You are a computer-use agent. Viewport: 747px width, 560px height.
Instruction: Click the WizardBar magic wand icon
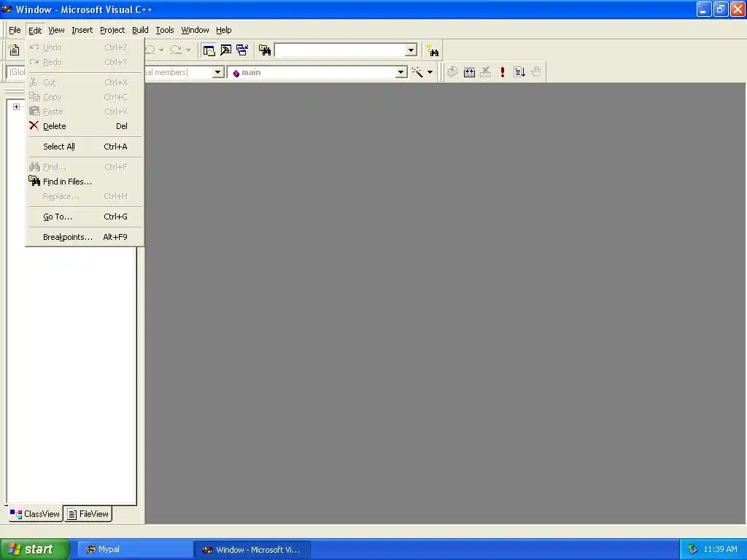(x=417, y=72)
